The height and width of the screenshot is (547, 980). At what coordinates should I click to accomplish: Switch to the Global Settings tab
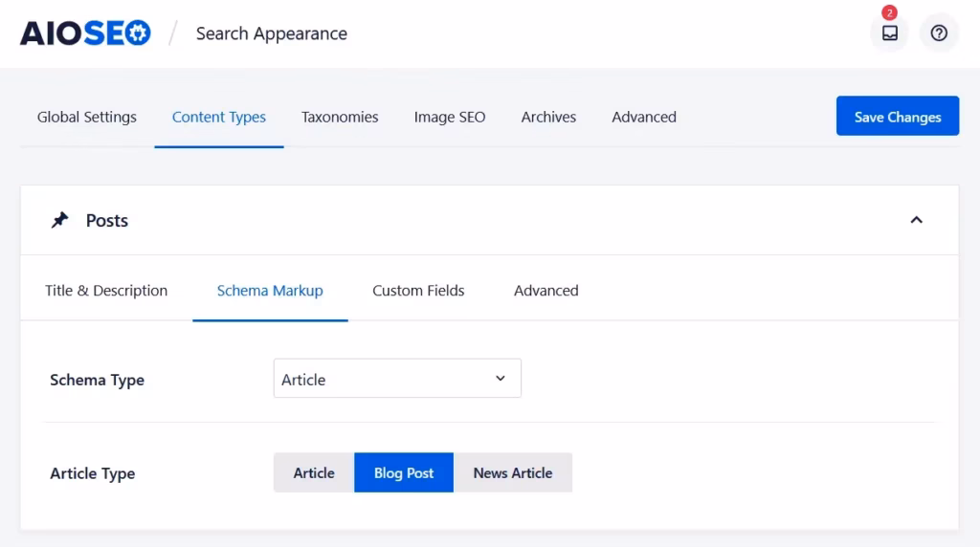pos(87,117)
